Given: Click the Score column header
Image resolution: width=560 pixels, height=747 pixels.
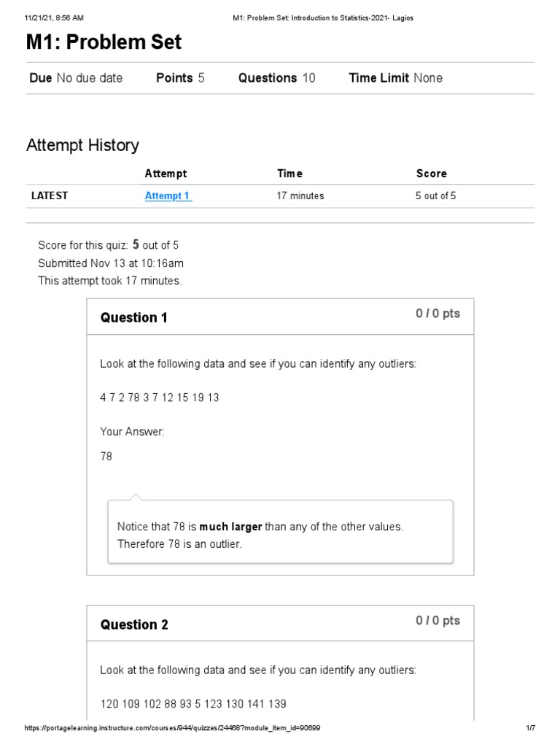Looking at the screenshot, I should (x=431, y=174).
